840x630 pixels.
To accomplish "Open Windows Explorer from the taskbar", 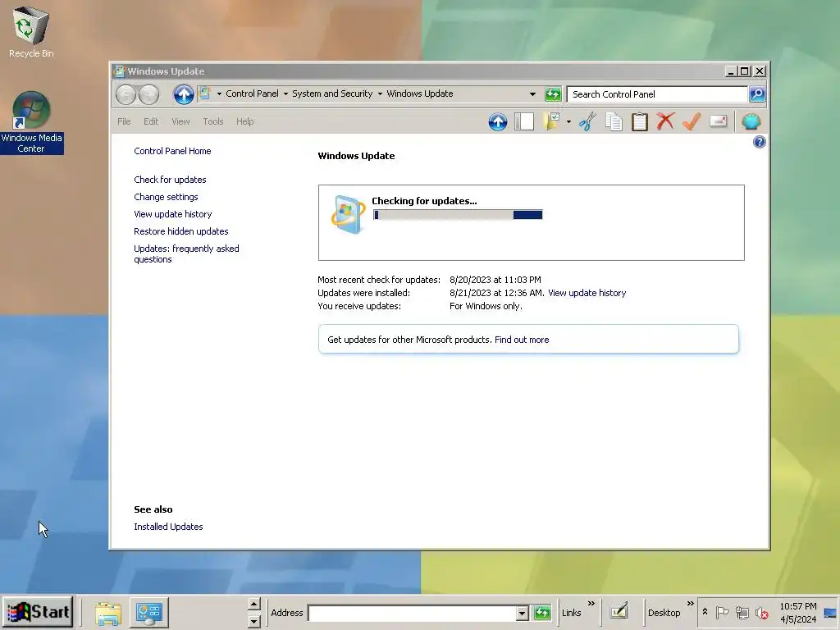I will point(108,613).
